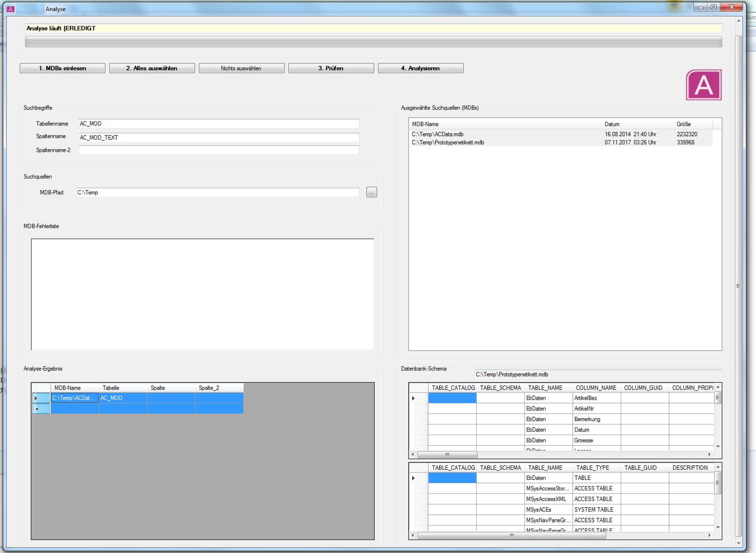
Task: Click '2. Alles auswählen' button
Action: 152,68
